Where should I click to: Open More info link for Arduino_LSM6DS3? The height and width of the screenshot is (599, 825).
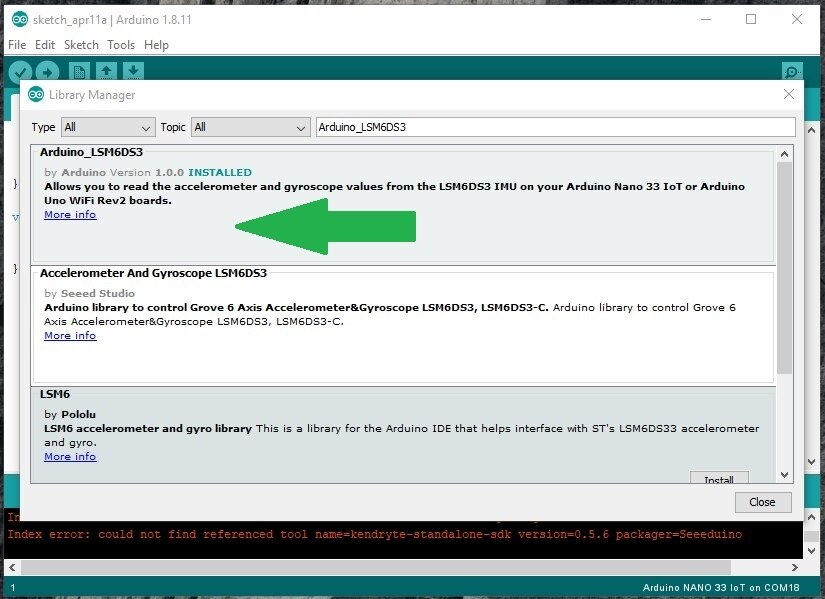pyautogui.click(x=70, y=215)
